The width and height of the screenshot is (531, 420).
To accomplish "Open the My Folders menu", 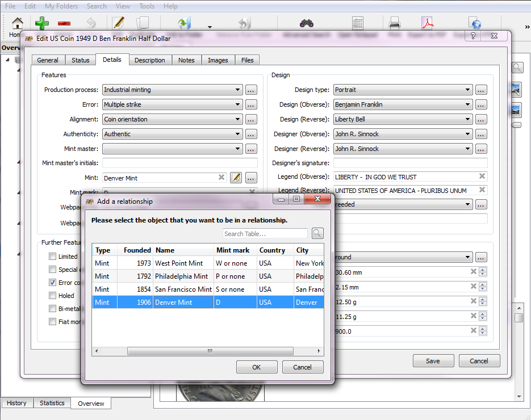I will pyautogui.click(x=61, y=6).
